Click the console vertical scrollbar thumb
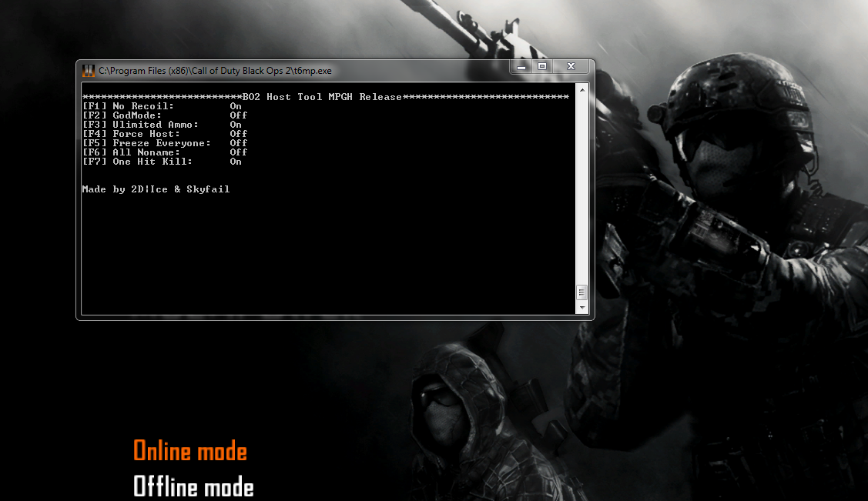The image size is (868, 501). [581, 292]
